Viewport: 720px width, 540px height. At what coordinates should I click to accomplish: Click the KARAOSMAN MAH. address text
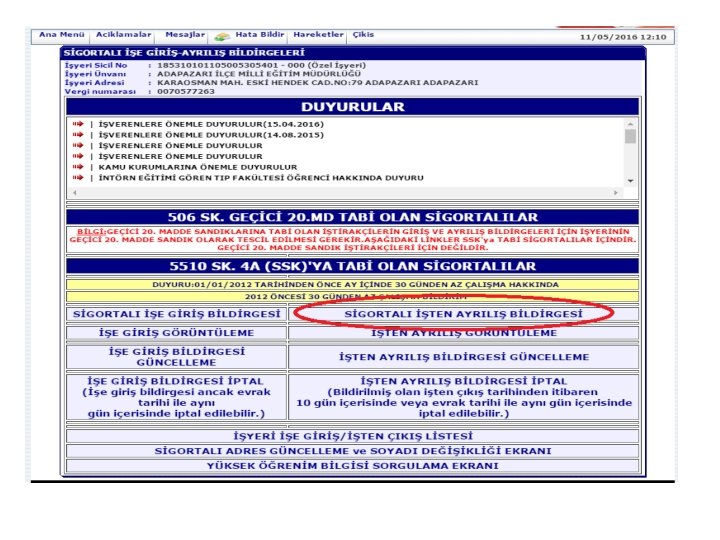click(318, 83)
